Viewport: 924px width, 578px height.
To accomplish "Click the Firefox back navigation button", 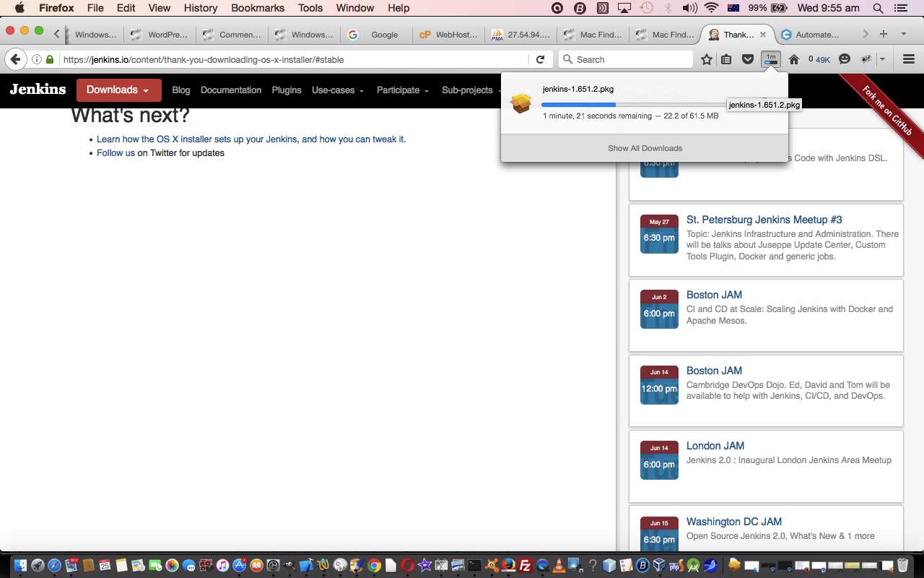I will [x=15, y=59].
